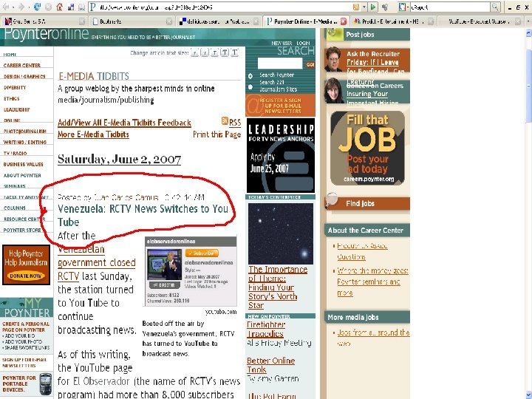Open the Leadership for TV News Anchors ad
This screenshot has height=399, width=532.
[281, 155]
